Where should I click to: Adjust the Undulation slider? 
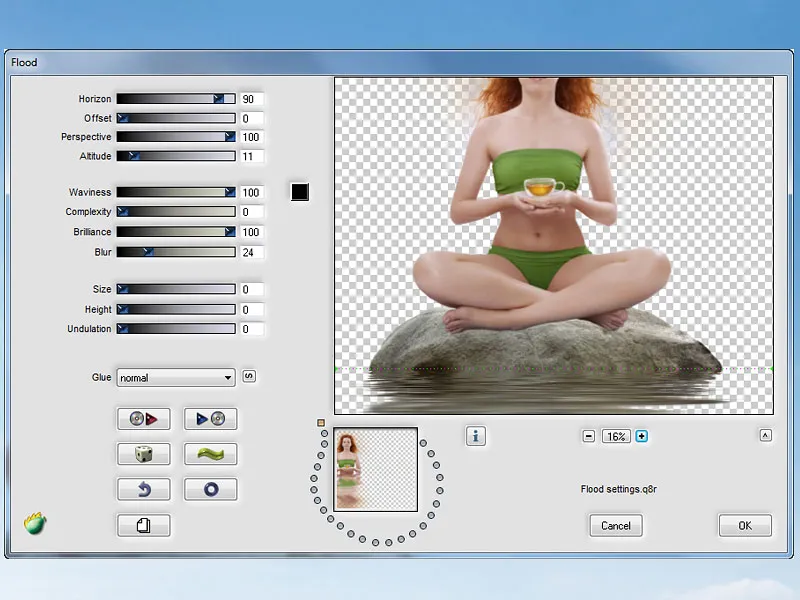pyautogui.click(x=176, y=329)
